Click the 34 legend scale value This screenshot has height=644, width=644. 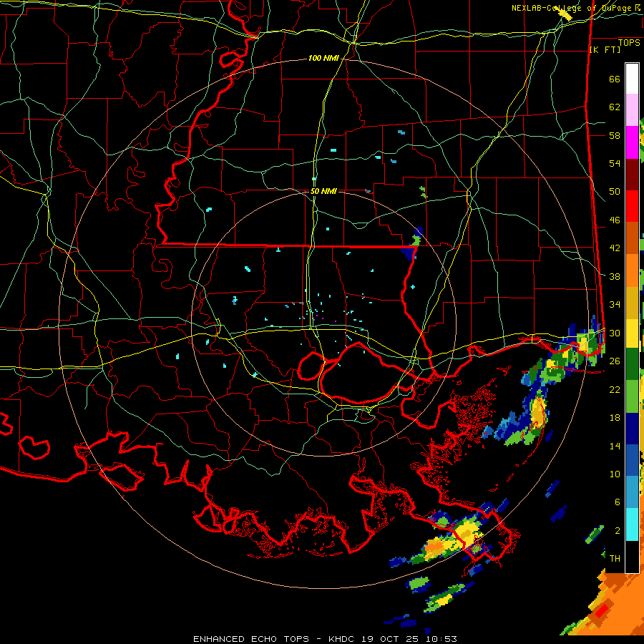pos(615,305)
